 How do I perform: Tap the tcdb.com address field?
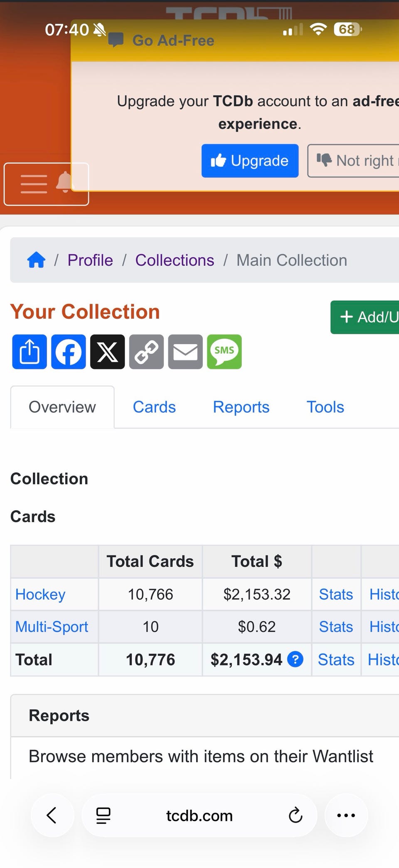click(199, 816)
